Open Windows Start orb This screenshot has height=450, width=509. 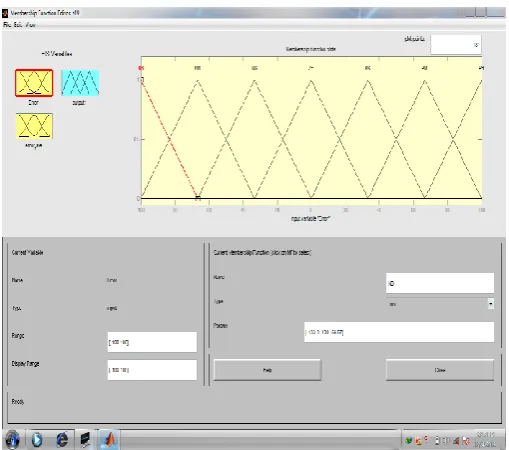(13, 439)
